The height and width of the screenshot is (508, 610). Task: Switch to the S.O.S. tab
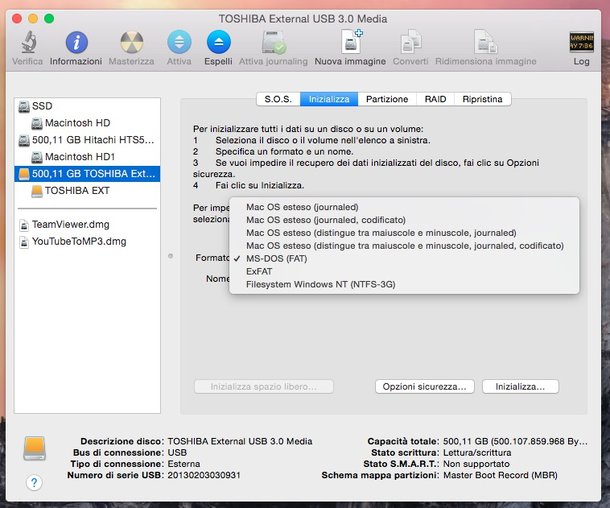278,99
